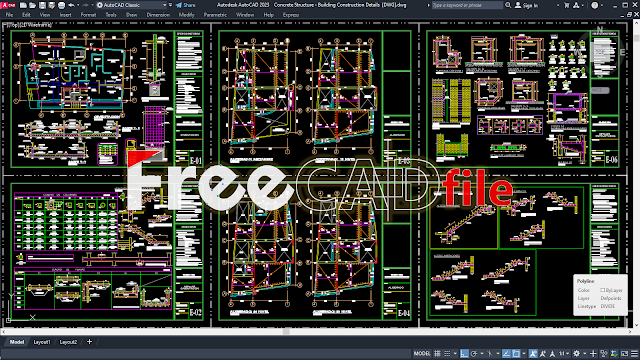The height and width of the screenshot is (360, 640).
Task: Click the E-01 sheet title block label
Action: tap(196, 161)
